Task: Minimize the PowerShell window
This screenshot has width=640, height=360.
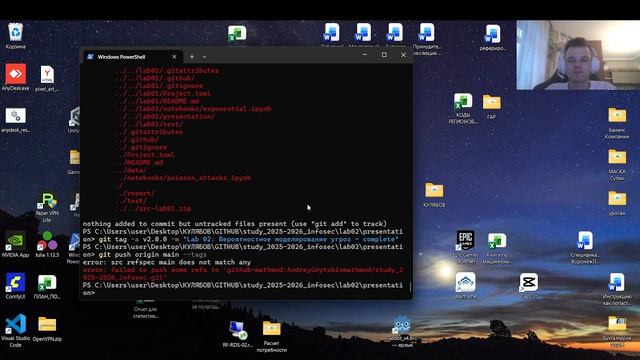Action: pos(364,55)
